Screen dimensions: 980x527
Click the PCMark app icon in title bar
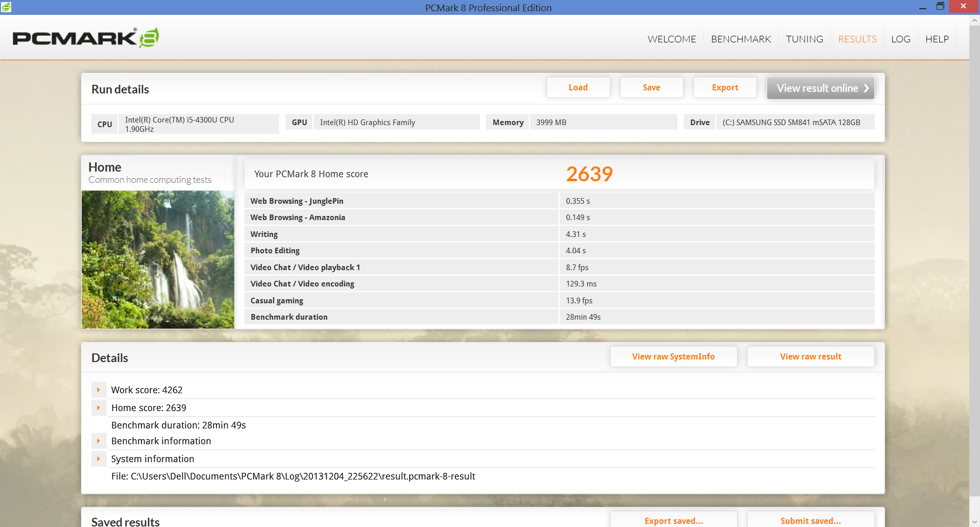pyautogui.click(x=6, y=7)
